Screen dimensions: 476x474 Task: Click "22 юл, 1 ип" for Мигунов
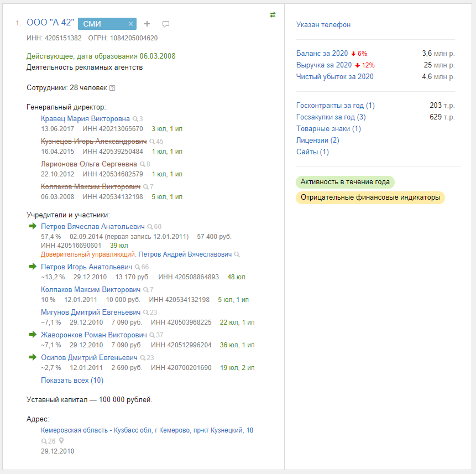point(237,322)
